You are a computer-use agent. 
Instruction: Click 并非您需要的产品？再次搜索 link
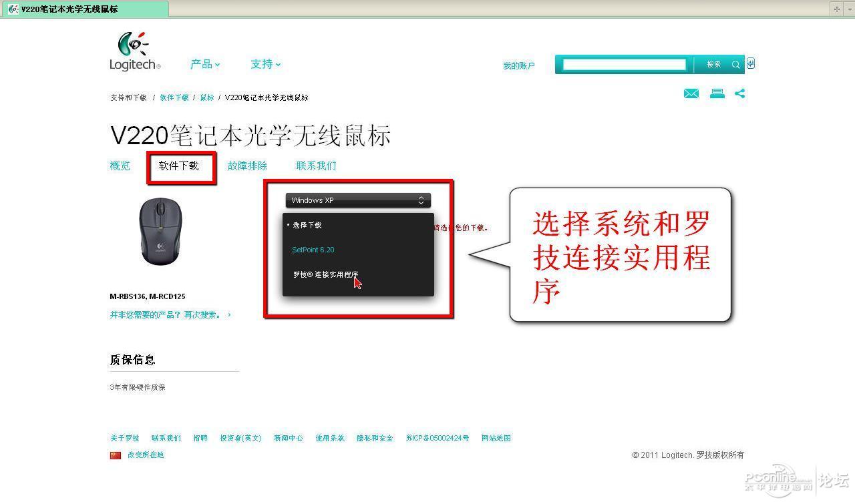pos(170,314)
